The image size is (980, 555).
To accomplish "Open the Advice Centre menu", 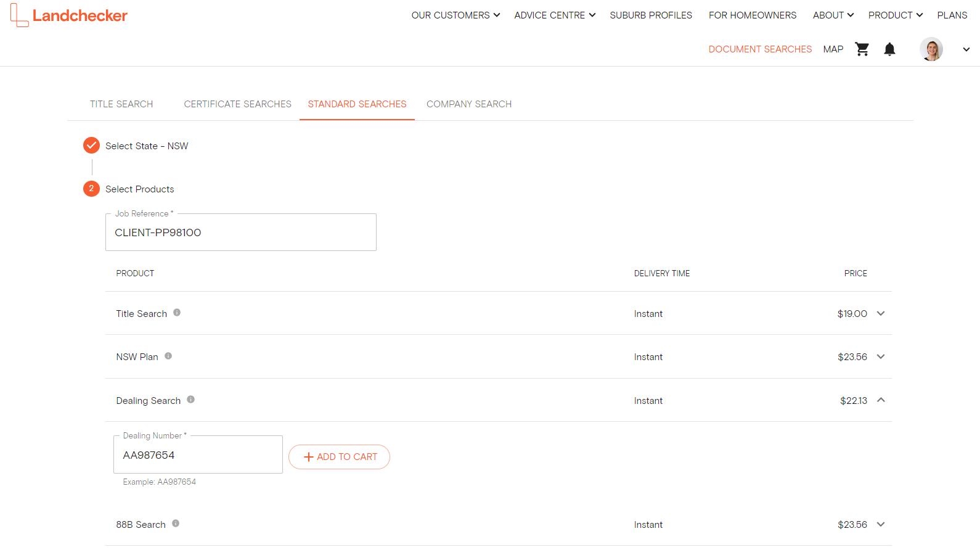I will pyautogui.click(x=555, y=15).
